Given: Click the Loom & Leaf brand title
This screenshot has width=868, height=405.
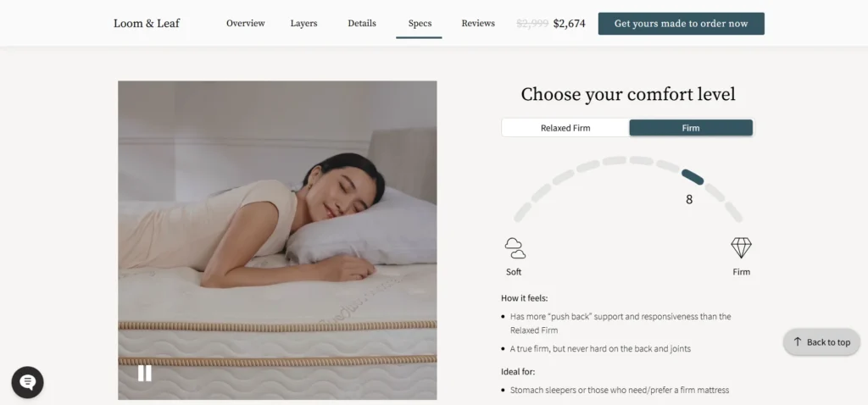Looking at the screenshot, I should pos(147,23).
